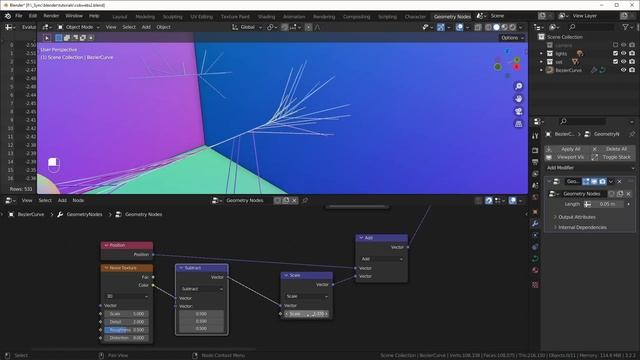Click BezierCurve in node editor breadcrumb
Viewport: 640px width, 360px height.
[31, 214]
